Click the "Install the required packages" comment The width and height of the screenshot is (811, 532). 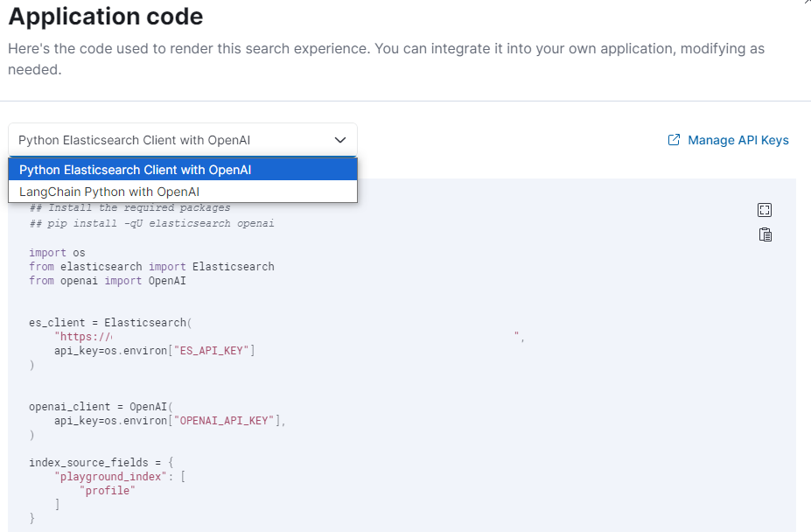[129, 207]
